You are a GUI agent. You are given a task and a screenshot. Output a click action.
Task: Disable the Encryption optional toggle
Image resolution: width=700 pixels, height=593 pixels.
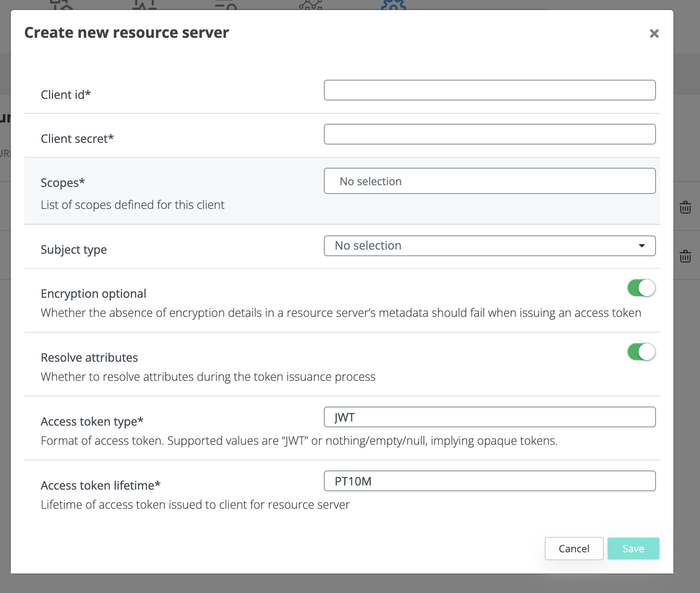641,288
